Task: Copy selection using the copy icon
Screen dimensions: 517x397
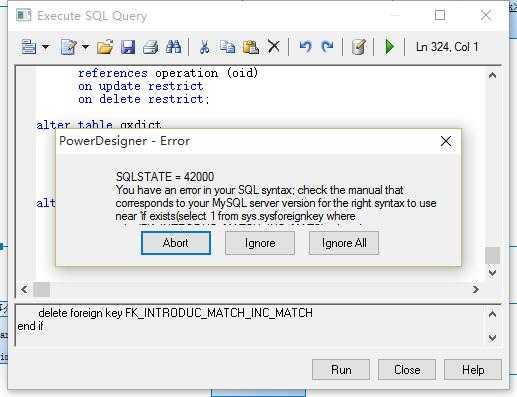Action: [227, 47]
